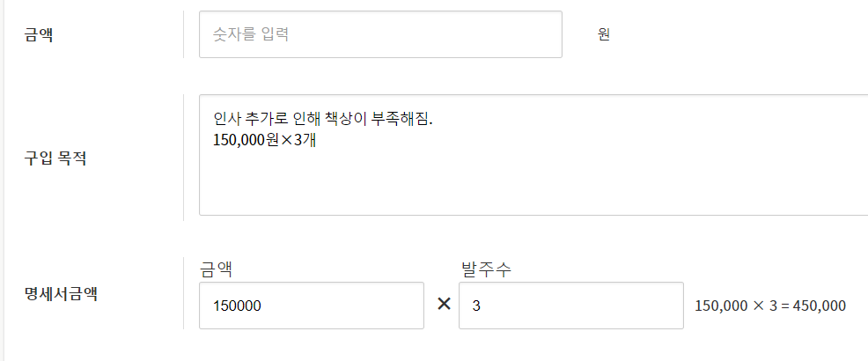Click the vertical divider beside the top 금액 label
Viewport: 868px width, 361px height.
pyautogui.click(x=183, y=35)
